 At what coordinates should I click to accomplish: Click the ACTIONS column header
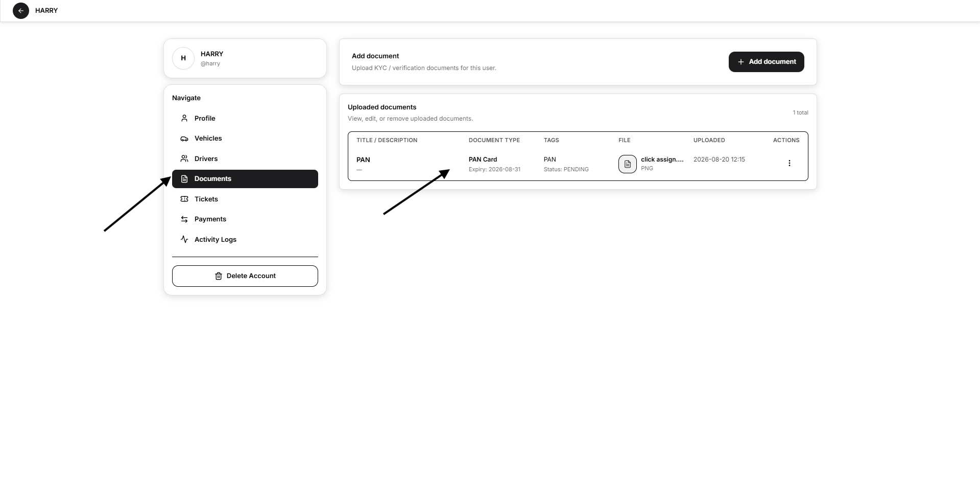(786, 140)
